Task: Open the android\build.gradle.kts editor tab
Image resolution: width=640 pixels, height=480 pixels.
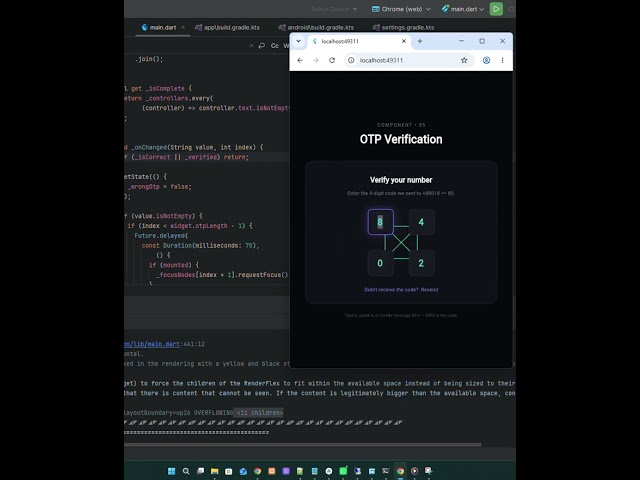Action: pyautogui.click(x=316, y=27)
